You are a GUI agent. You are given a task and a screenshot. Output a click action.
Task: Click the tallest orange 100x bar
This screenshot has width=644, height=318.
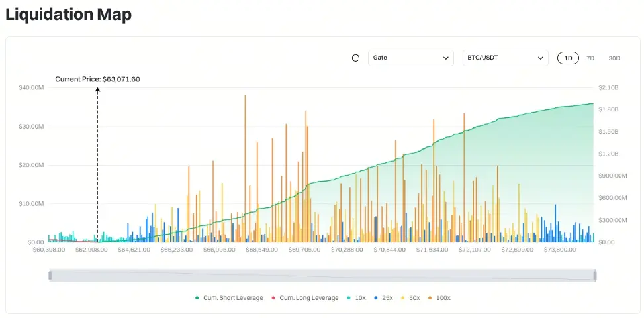(x=245, y=169)
